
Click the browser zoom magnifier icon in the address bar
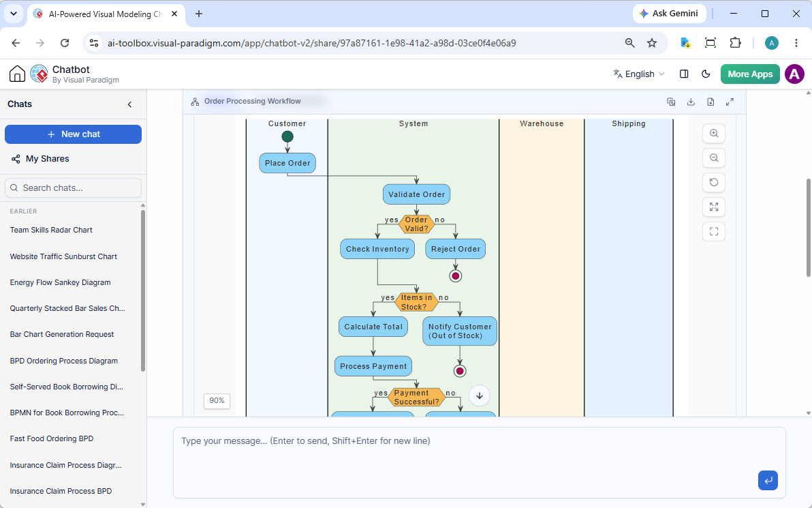click(629, 43)
